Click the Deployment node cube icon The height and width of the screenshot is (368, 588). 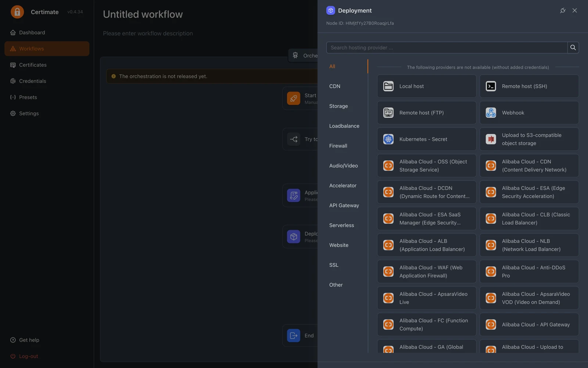point(294,237)
